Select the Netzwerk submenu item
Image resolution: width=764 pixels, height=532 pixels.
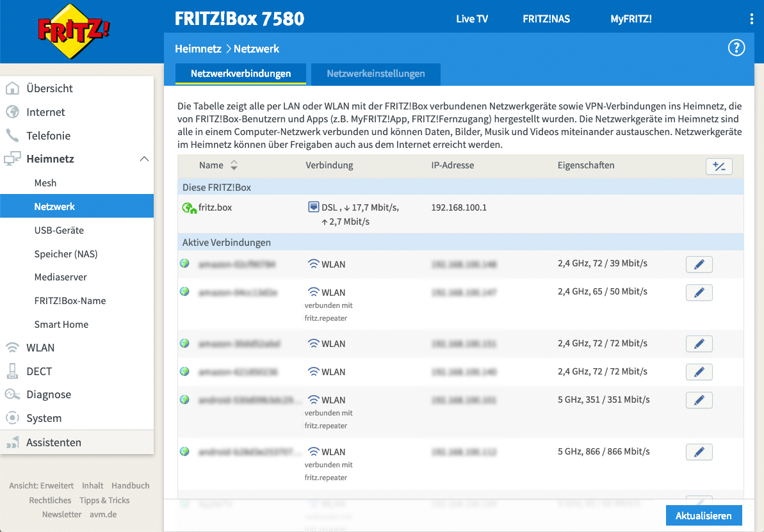click(x=77, y=206)
